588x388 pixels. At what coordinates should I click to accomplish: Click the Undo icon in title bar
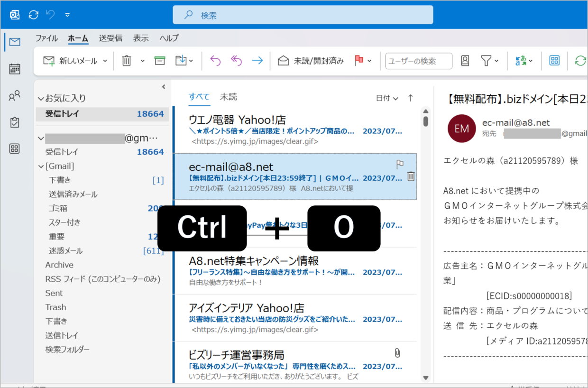[x=50, y=15]
